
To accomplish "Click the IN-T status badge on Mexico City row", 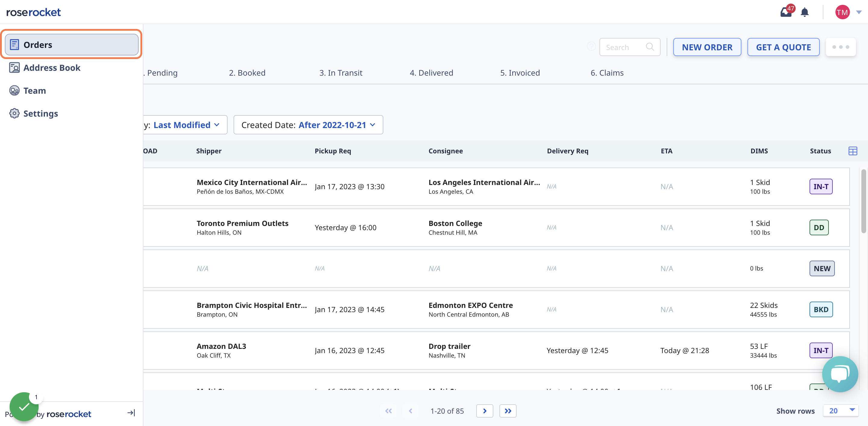I will [x=821, y=186].
